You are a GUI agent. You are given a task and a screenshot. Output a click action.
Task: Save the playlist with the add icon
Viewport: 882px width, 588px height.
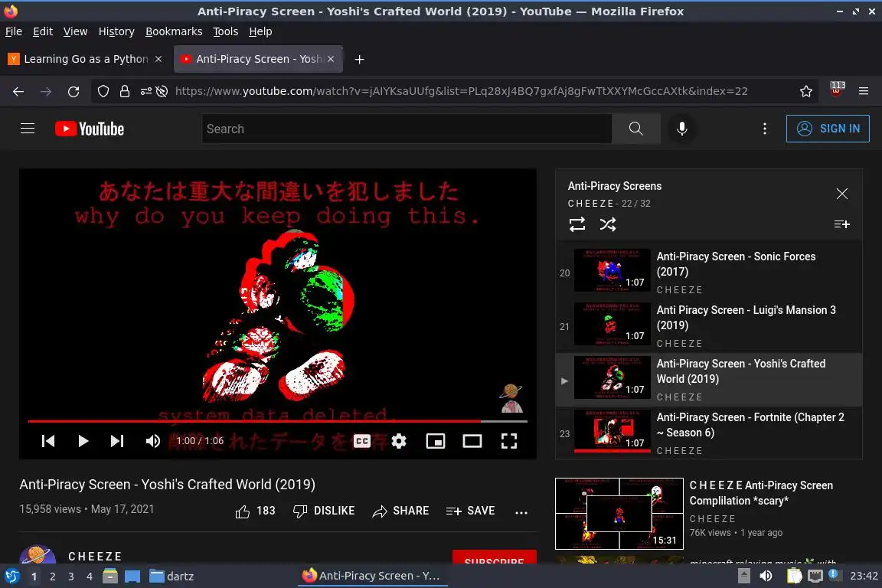coord(841,224)
